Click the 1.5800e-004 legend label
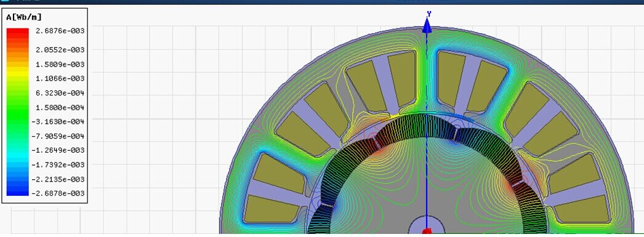 [60, 107]
